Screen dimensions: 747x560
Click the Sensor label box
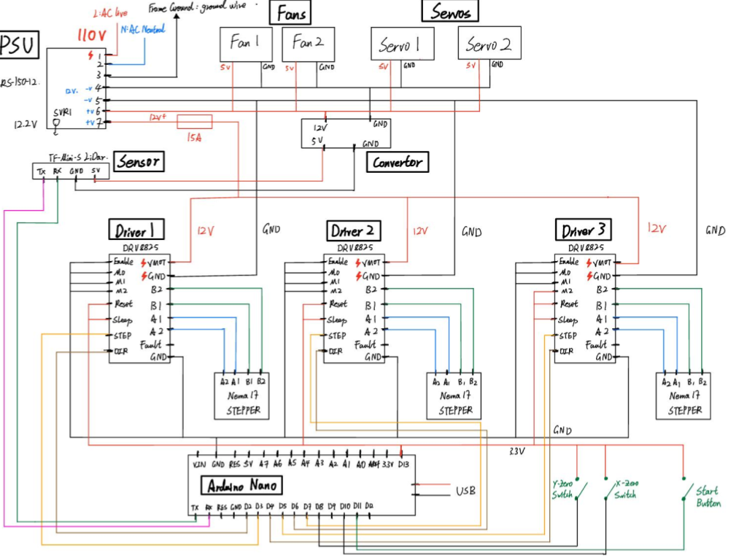[139, 161]
